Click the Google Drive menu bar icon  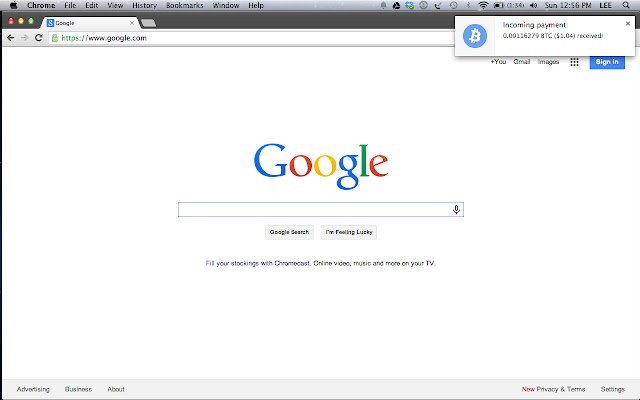pyautogui.click(x=396, y=5)
